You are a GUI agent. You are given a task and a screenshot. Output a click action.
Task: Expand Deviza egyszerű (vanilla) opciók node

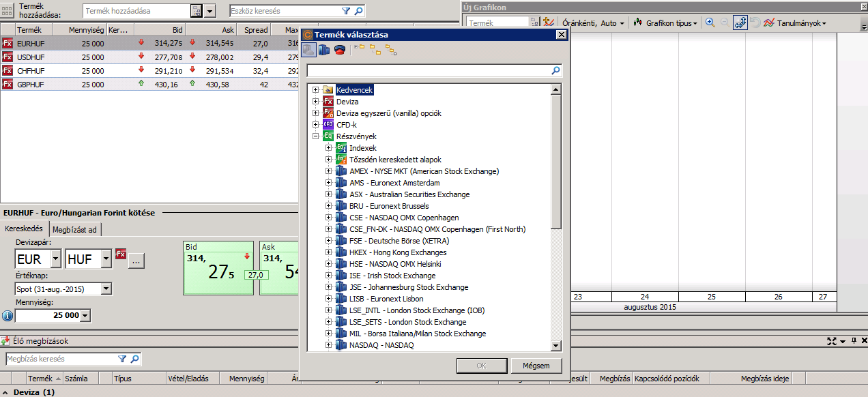click(316, 113)
